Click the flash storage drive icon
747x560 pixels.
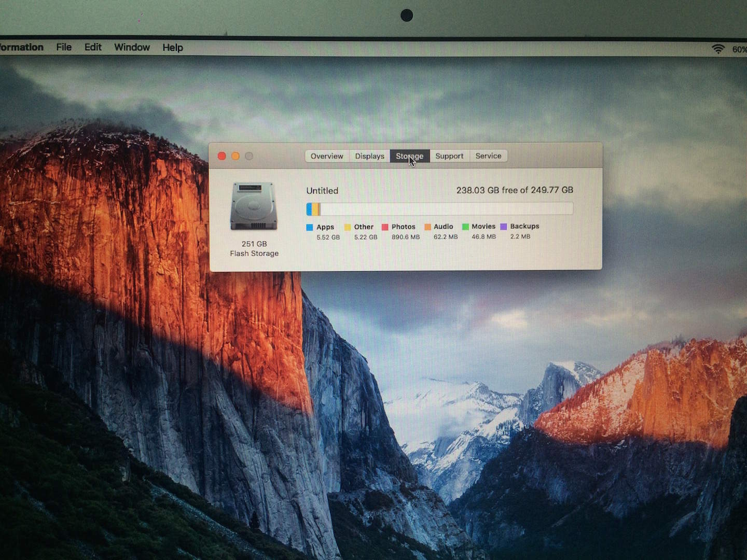click(x=254, y=206)
